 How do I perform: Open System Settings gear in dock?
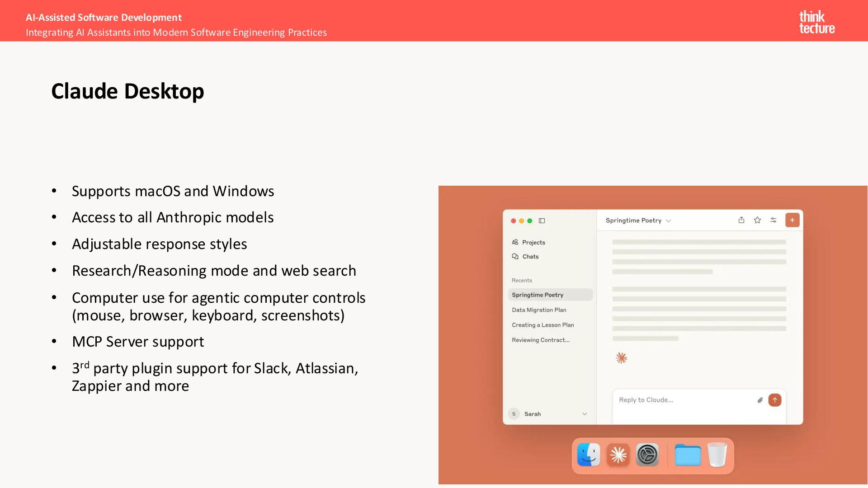coord(647,455)
